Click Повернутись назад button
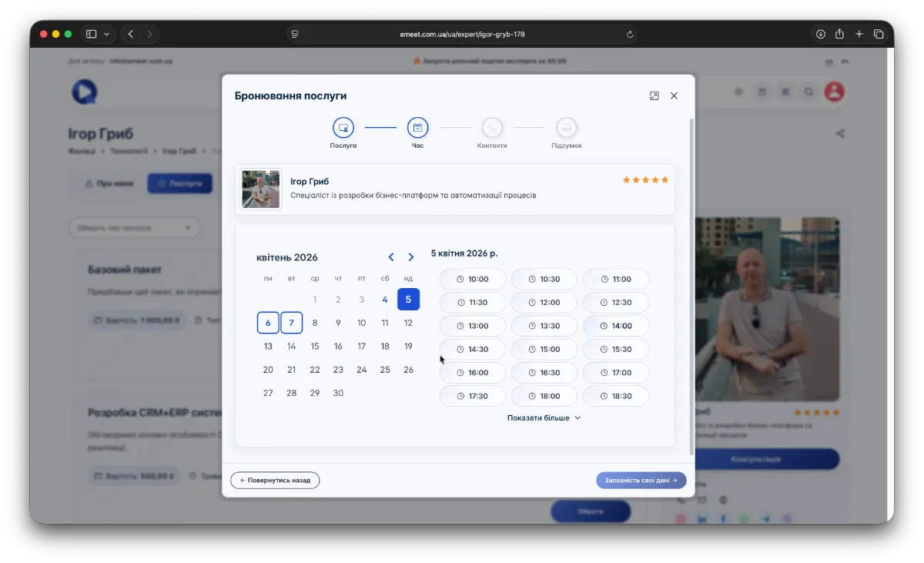Viewport: 924px width, 563px height. (275, 481)
